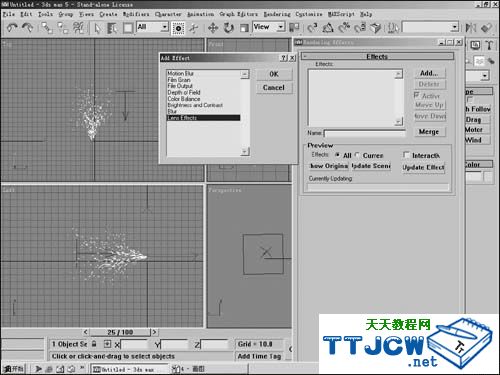This screenshot has width=500, height=375.
Task: Activate the Unlink Selection tool
Action: [x=62, y=28]
